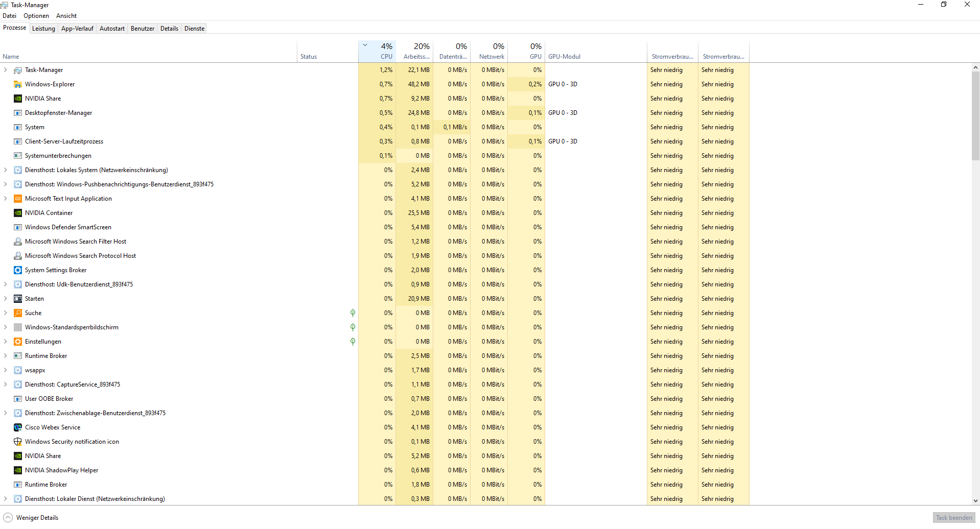The height and width of the screenshot is (529, 980).
Task: Click the System Settings Broker gear icon
Action: tap(18, 270)
